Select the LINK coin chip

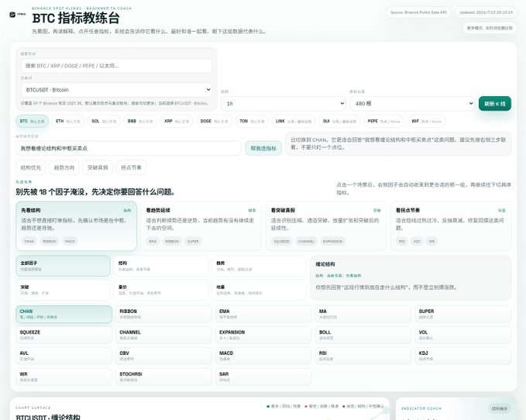pos(294,121)
